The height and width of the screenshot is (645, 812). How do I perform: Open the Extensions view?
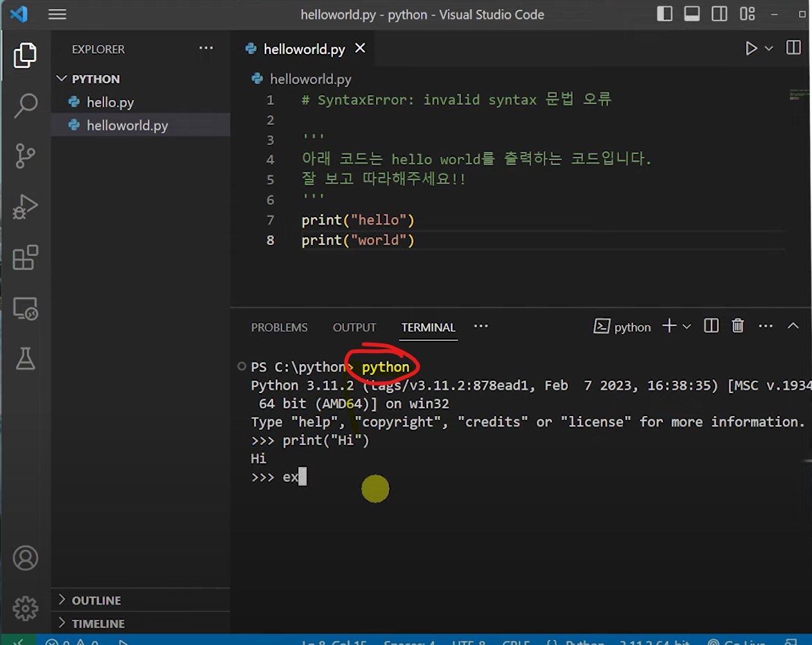tap(25, 258)
